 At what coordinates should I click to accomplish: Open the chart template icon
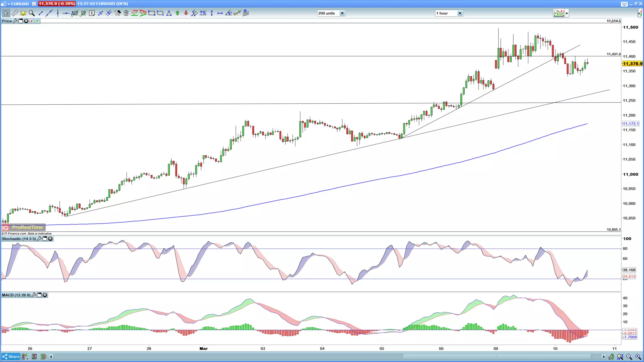coord(34,357)
